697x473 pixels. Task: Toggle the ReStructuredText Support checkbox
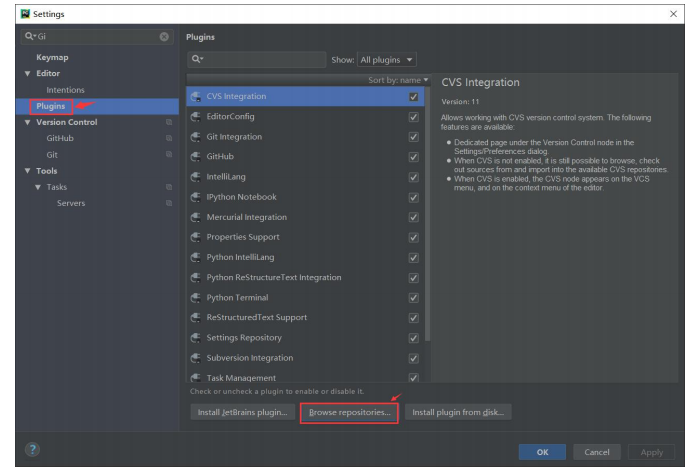(413, 318)
